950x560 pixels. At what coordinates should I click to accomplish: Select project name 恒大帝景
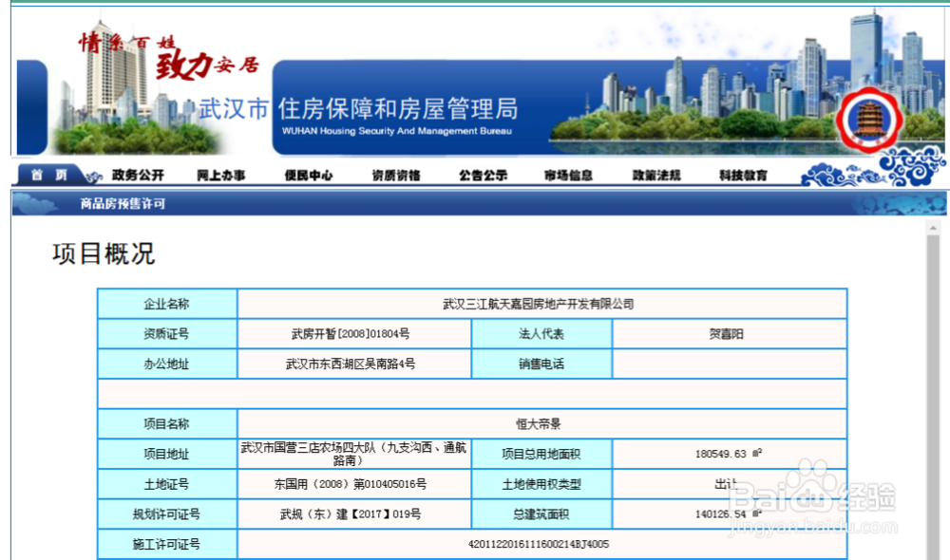(x=538, y=423)
